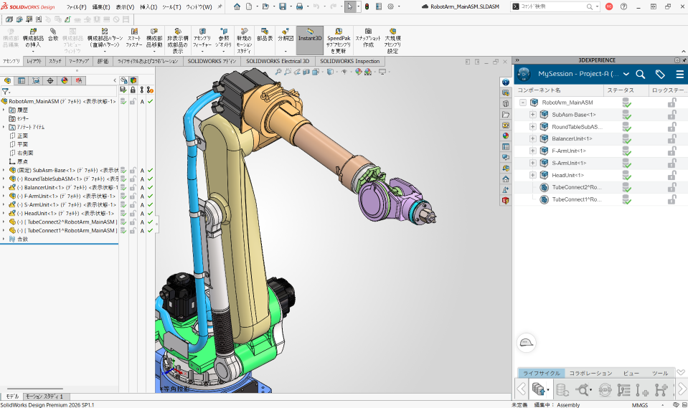The image size is (688, 408).
Task: Click the Save floppy disk icon
Action: (x=283, y=7)
